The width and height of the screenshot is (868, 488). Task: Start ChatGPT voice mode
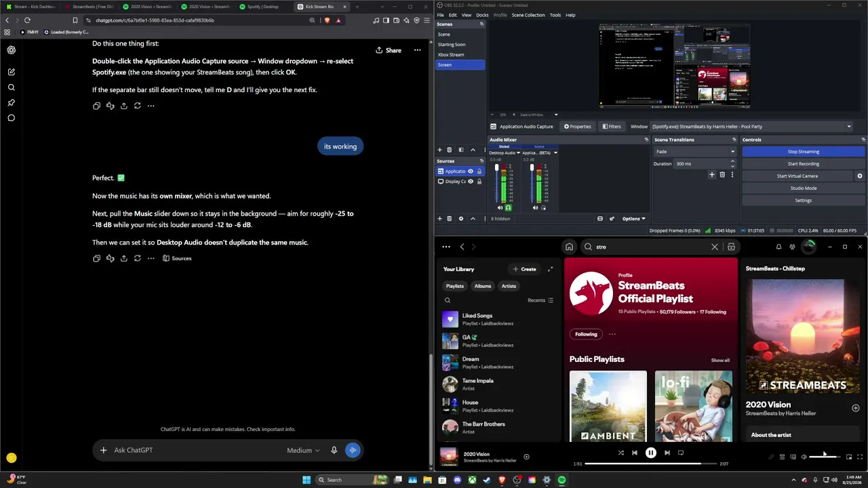(x=353, y=450)
